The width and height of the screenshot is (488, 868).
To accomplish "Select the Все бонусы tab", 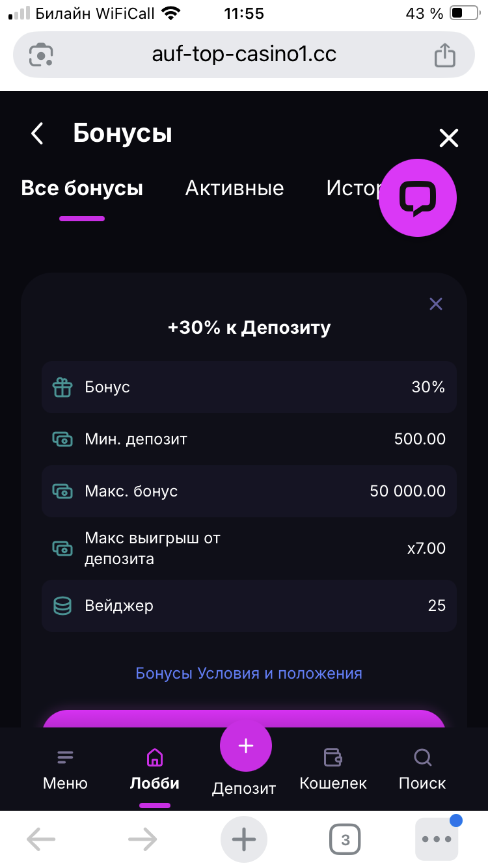I will point(82,189).
